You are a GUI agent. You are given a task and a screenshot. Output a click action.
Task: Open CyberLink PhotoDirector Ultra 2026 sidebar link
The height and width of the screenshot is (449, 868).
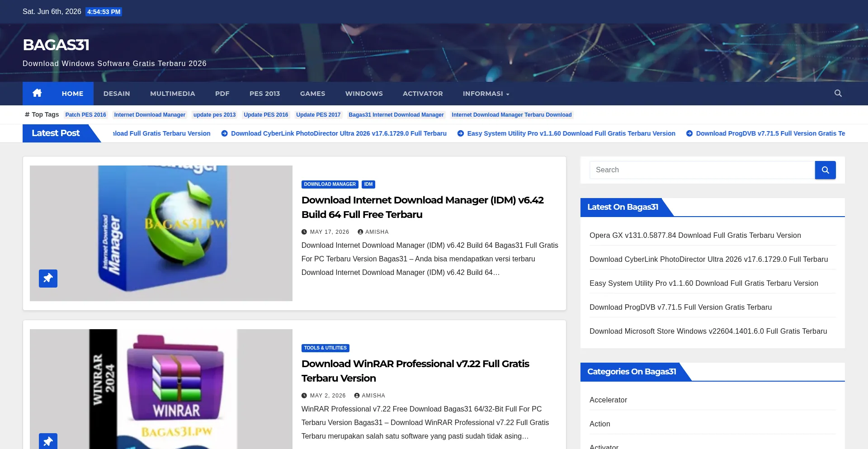pyautogui.click(x=709, y=260)
